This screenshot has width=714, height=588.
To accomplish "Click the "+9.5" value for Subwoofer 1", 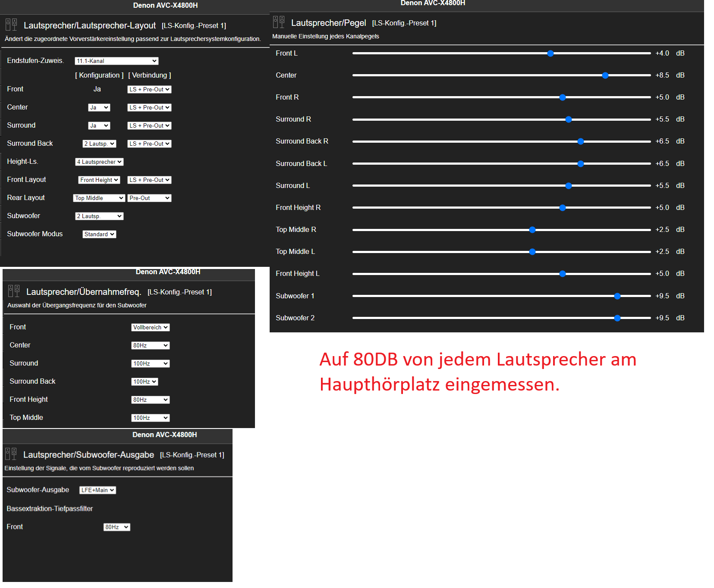I will pos(662,296).
